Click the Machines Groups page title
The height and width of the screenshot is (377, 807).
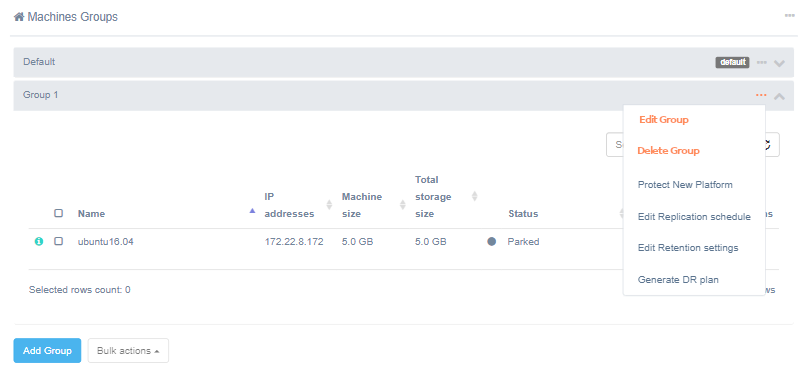[73, 17]
